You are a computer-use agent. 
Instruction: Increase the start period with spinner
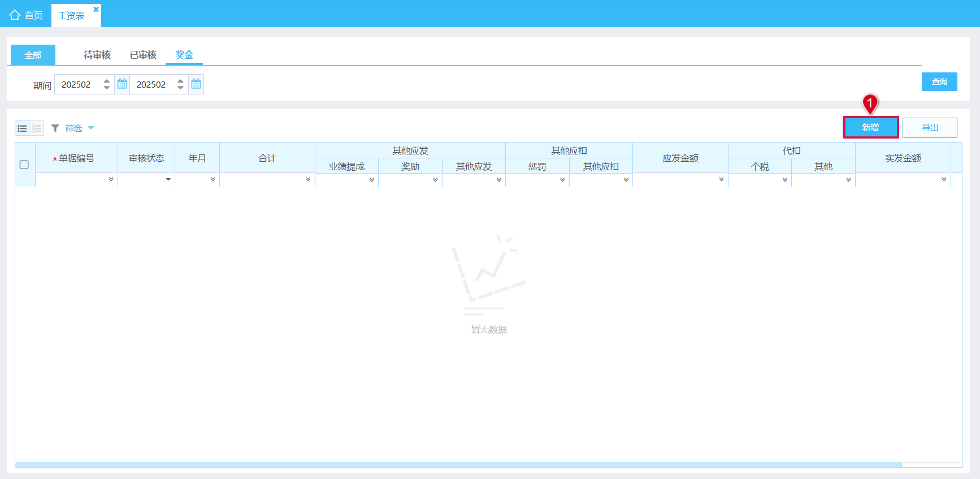coord(107,81)
